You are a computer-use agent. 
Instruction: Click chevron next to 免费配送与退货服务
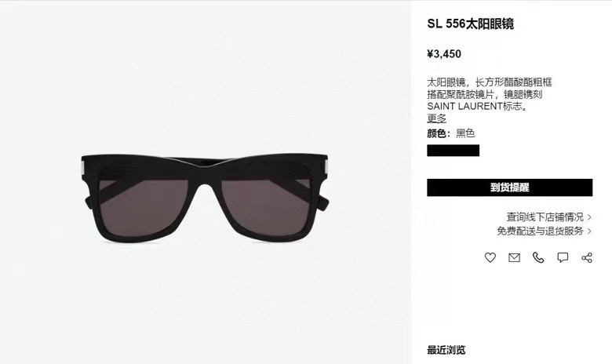pyautogui.click(x=589, y=231)
